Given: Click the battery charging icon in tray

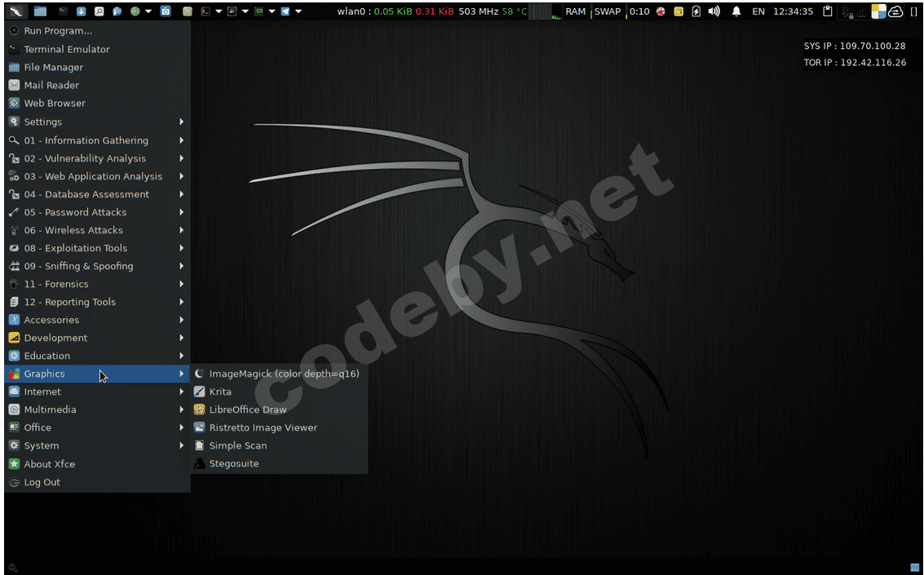Looking at the screenshot, I should click(696, 11).
